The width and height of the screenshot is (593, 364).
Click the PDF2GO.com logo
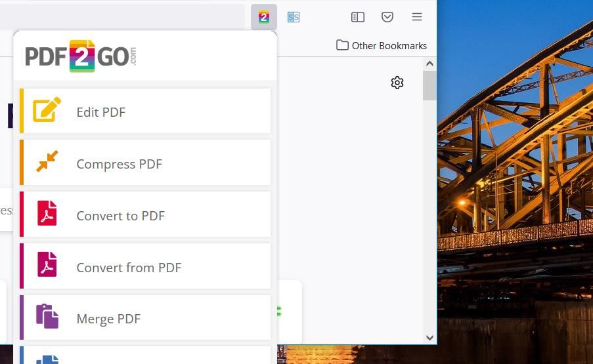81,56
